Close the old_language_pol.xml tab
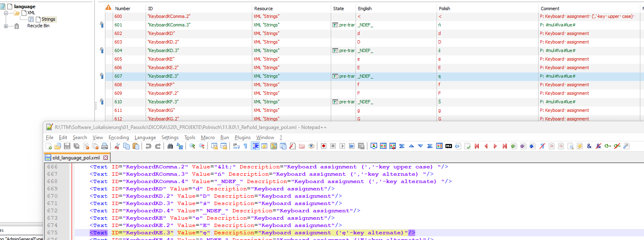Viewport: 644px width, 240px height. [106, 158]
